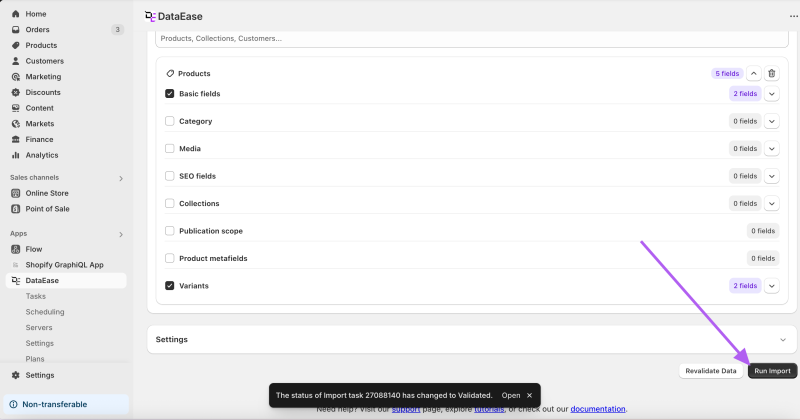800x420 pixels.
Task: Expand the Apps section arrow
Action: pyautogui.click(x=121, y=234)
